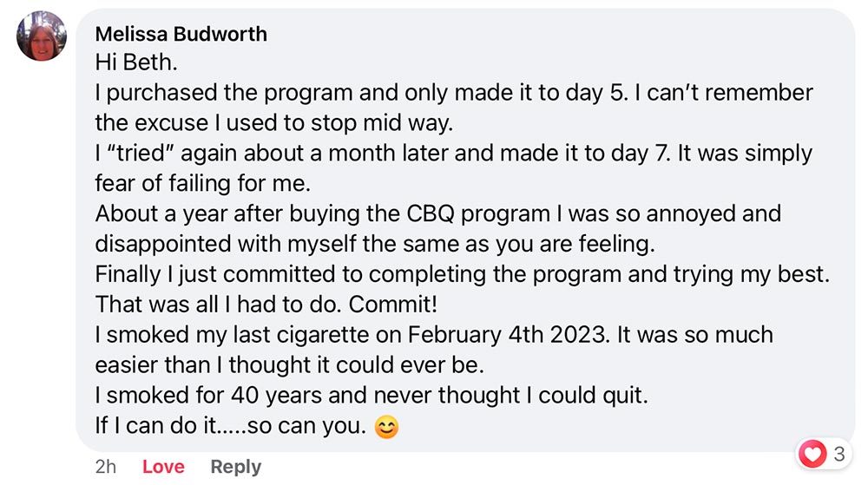Click the line starting "I purchased the program"
This screenshot has height=485, width=868.
[453, 93]
